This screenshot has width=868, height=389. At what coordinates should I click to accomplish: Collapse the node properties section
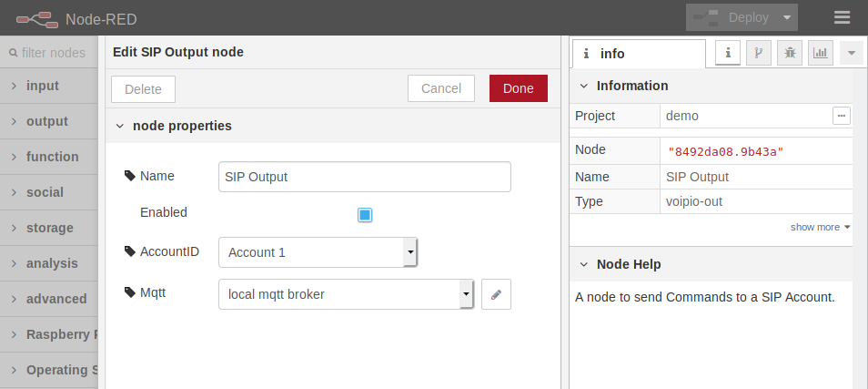(120, 126)
